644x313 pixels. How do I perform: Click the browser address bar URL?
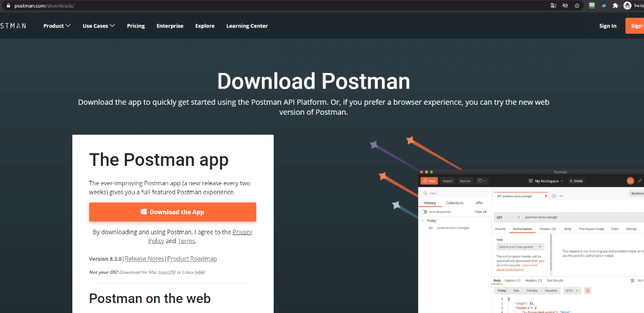tap(44, 6)
